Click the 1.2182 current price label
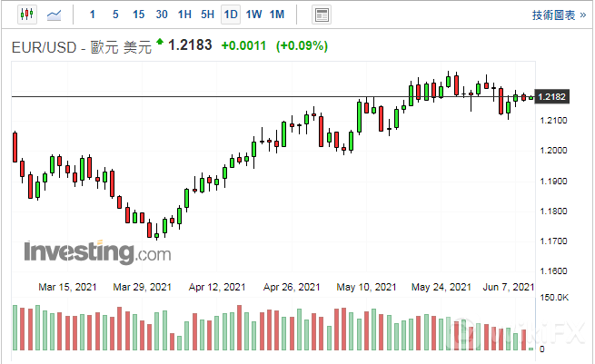This screenshot has width=595, height=364. [x=552, y=96]
